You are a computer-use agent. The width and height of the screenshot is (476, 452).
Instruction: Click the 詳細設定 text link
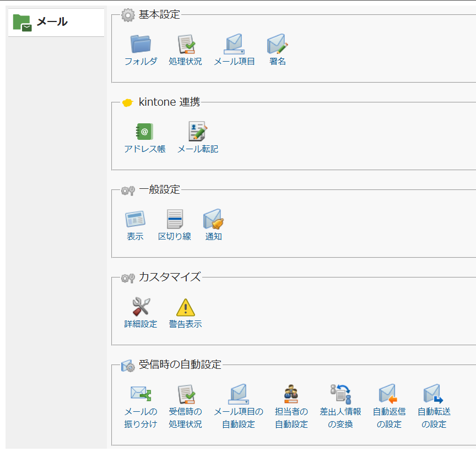141,324
